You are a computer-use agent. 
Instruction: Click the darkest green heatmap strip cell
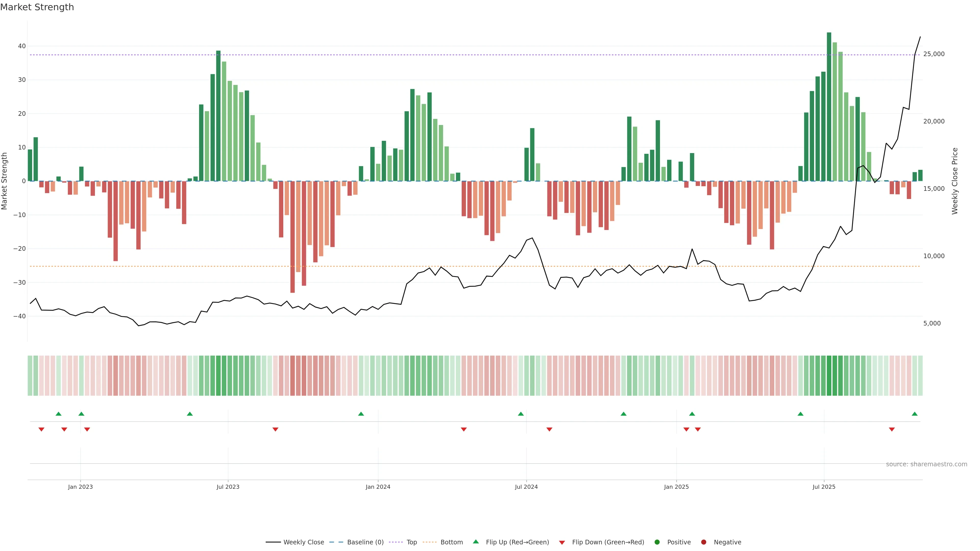point(829,375)
